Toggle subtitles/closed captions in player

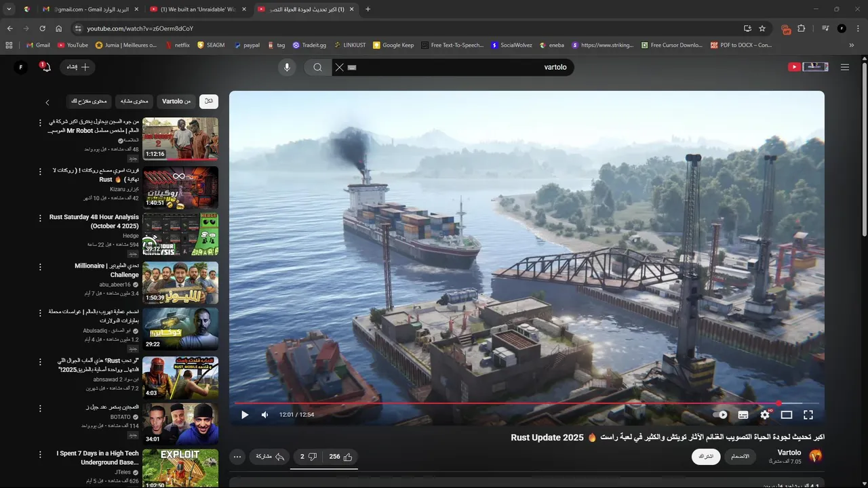(x=743, y=415)
